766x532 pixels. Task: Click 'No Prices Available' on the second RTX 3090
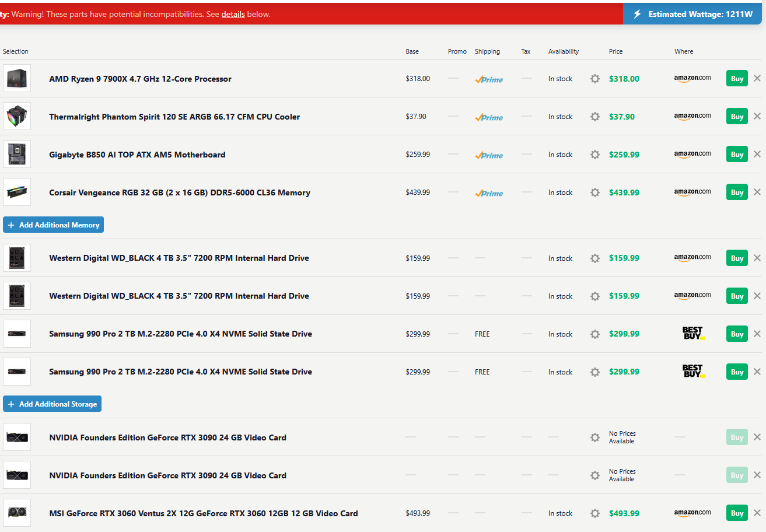pyautogui.click(x=622, y=475)
